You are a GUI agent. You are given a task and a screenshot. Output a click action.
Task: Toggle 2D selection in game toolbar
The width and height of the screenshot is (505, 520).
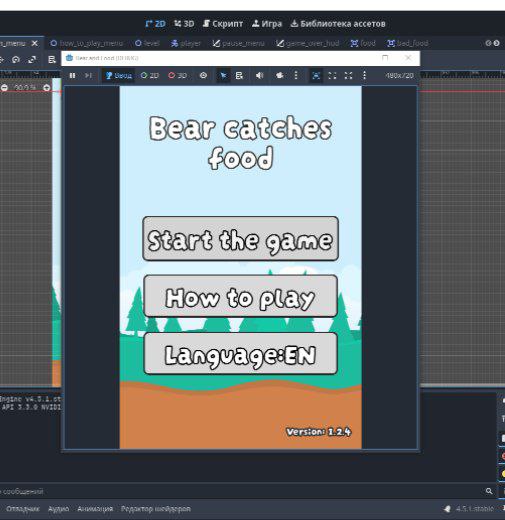pos(150,76)
